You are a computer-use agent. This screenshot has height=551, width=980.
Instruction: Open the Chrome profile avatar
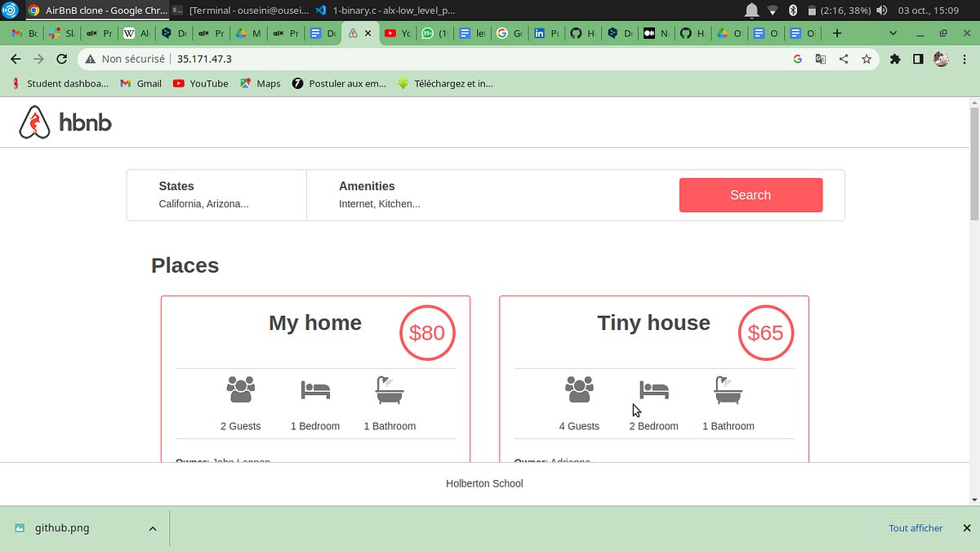click(x=941, y=59)
